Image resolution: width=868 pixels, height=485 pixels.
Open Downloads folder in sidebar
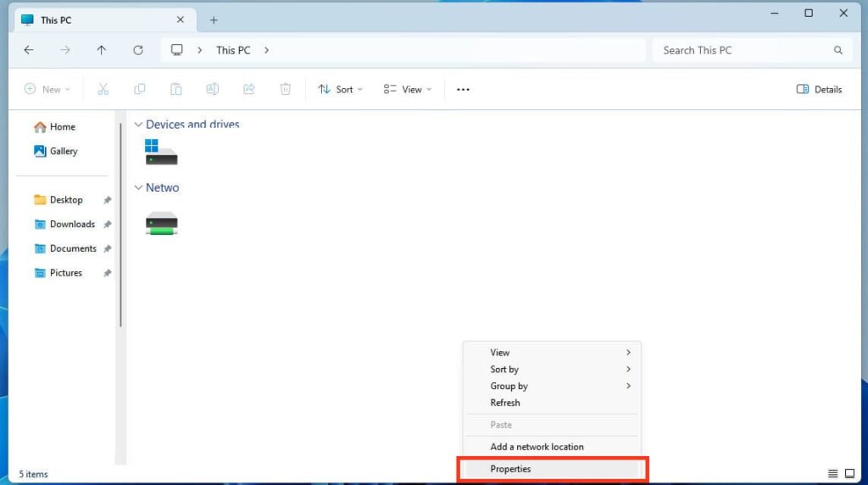point(72,225)
